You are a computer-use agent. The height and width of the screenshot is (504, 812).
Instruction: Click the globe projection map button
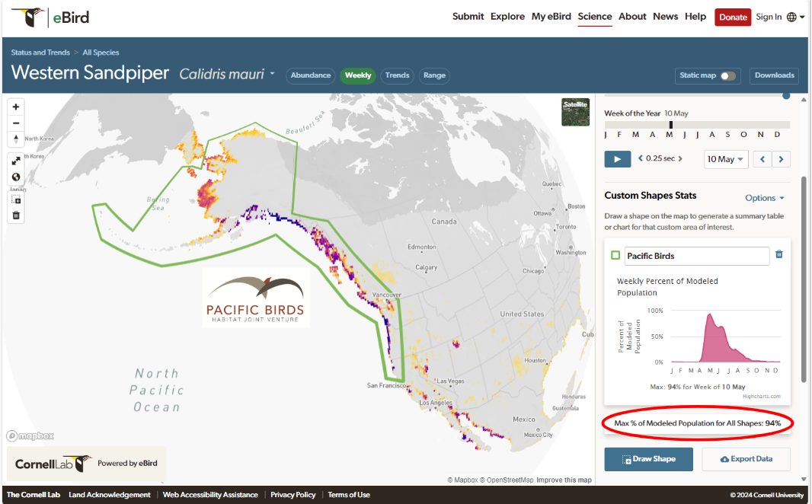(16, 177)
